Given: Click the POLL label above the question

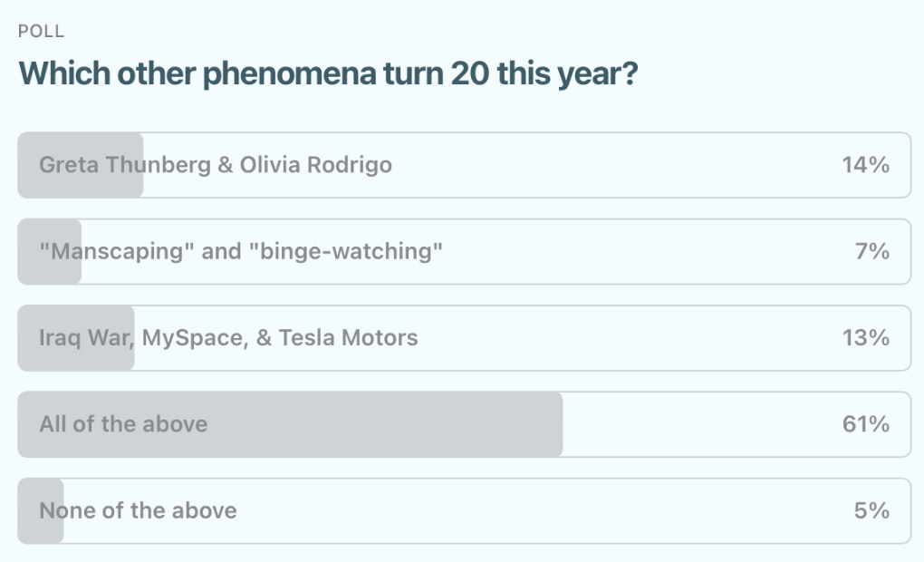Looking at the screenshot, I should 41,31.
